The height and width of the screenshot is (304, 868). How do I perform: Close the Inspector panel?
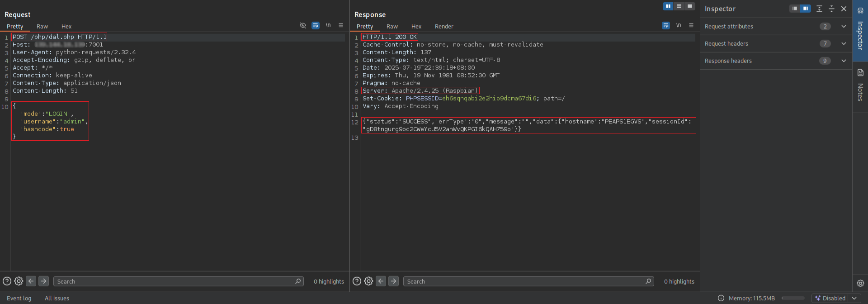(x=844, y=9)
